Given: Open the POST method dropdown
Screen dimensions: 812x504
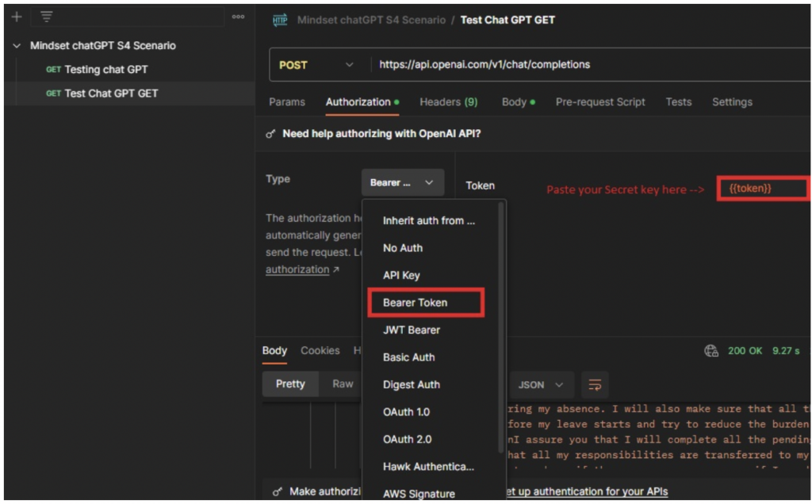Looking at the screenshot, I should (x=316, y=65).
